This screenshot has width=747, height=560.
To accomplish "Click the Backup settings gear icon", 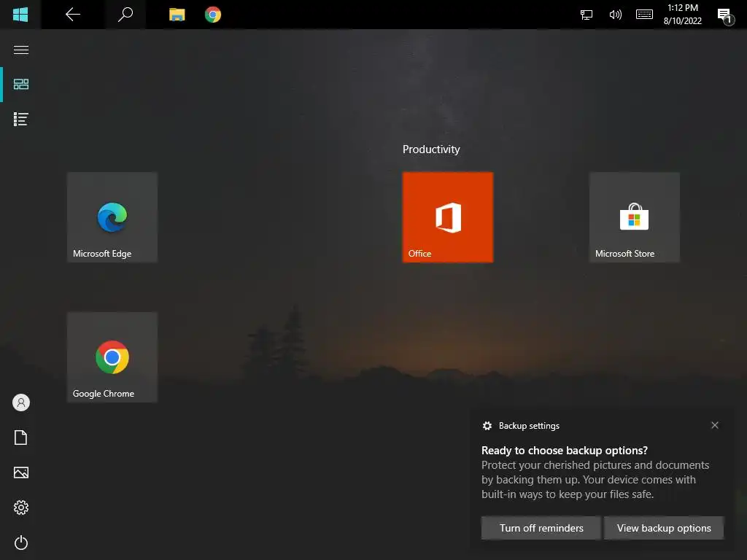I will [487, 426].
